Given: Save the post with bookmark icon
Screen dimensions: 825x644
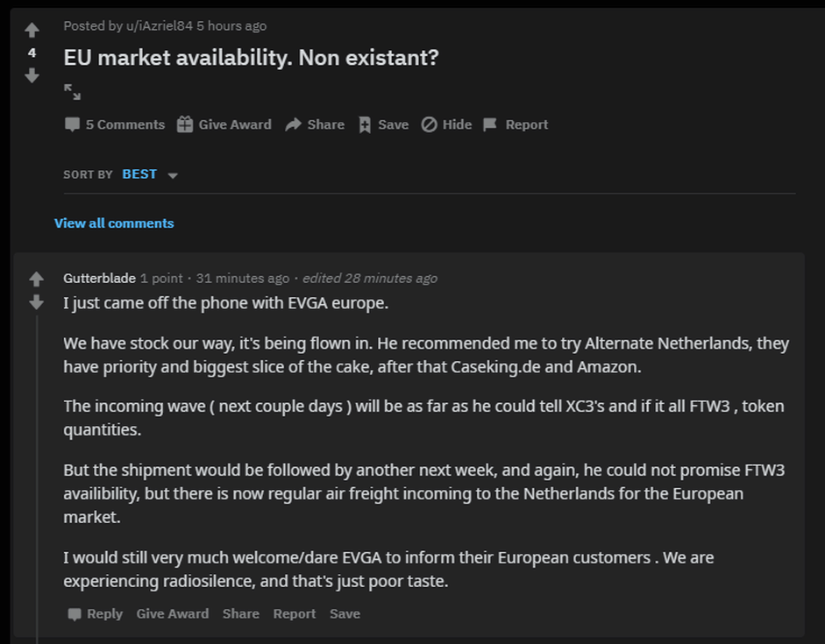Looking at the screenshot, I should [383, 124].
